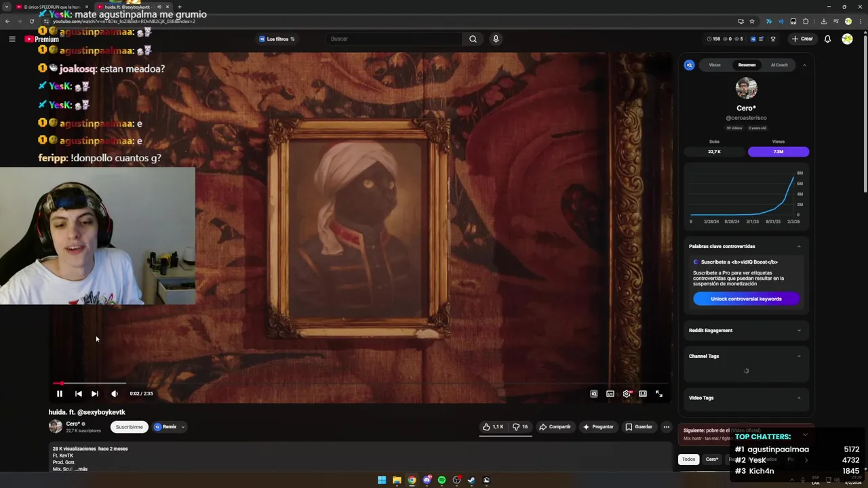Image resolution: width=868 pixels, height=488 pixels.
Task: Switch to El único SPEEDRUN browser tab
Action: [51, 7]
